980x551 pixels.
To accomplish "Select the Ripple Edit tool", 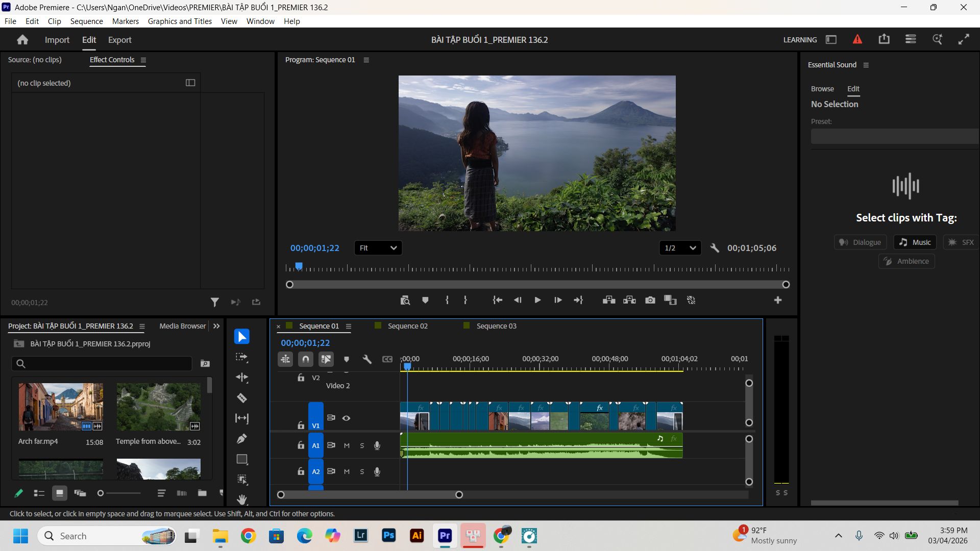I will [x=242, y=378].
